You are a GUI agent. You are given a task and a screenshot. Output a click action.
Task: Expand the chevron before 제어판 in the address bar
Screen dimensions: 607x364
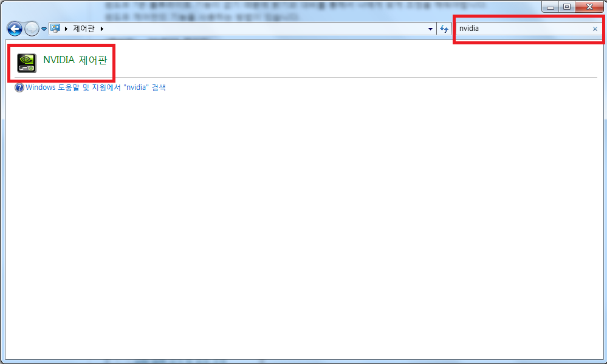click(x=66, y=29)
